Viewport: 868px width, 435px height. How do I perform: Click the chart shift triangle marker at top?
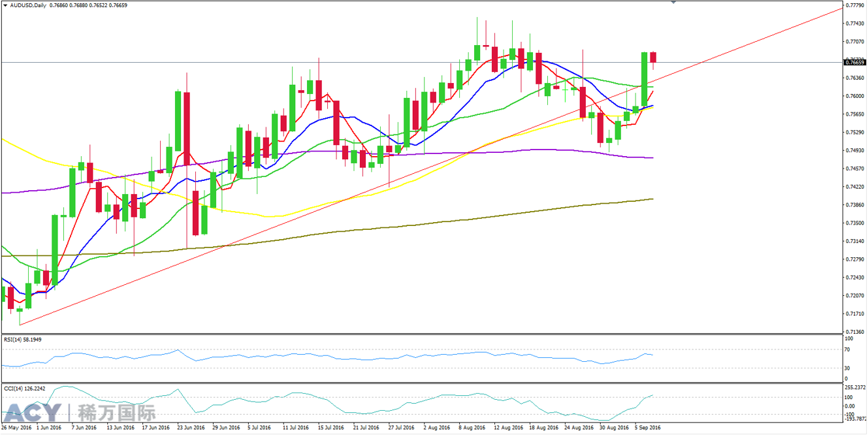(673, 3)
